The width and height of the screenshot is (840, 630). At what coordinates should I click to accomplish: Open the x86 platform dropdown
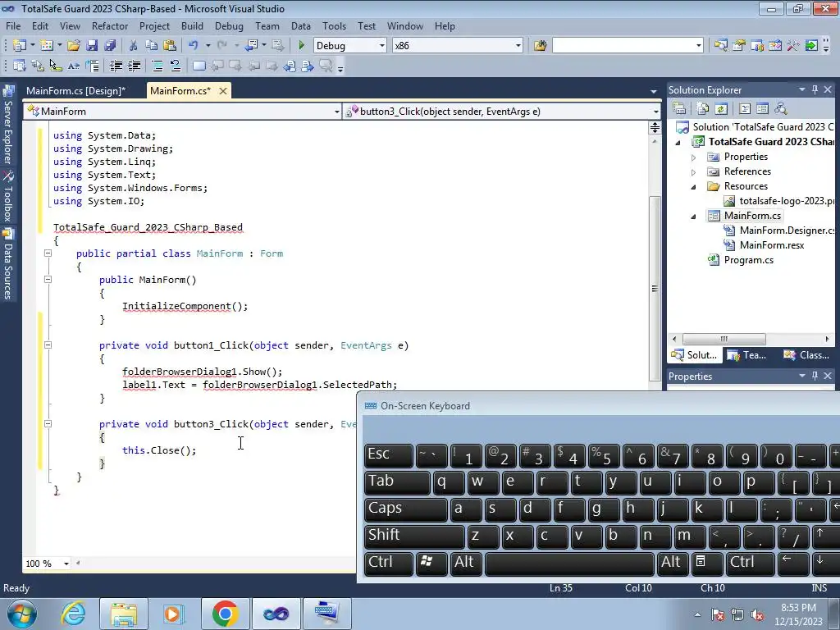pyautogui.click(x=518, y=46)
